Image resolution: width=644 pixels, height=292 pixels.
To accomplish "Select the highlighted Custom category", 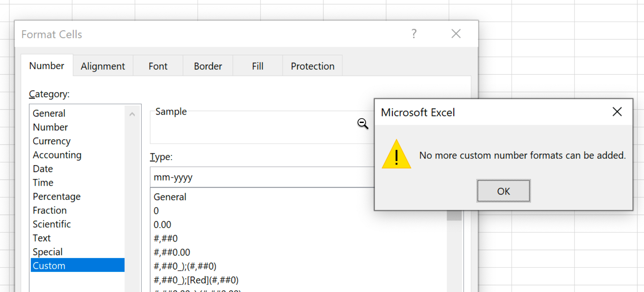I will (78, 265).
